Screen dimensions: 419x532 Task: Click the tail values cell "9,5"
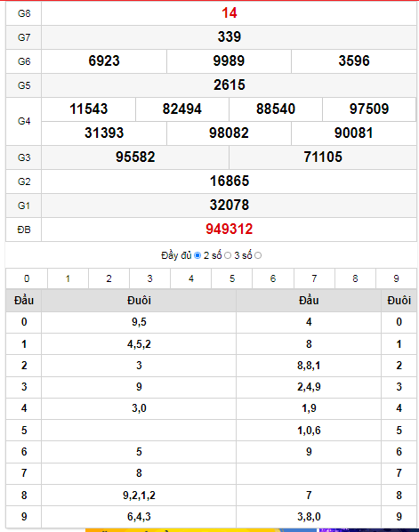139,322
